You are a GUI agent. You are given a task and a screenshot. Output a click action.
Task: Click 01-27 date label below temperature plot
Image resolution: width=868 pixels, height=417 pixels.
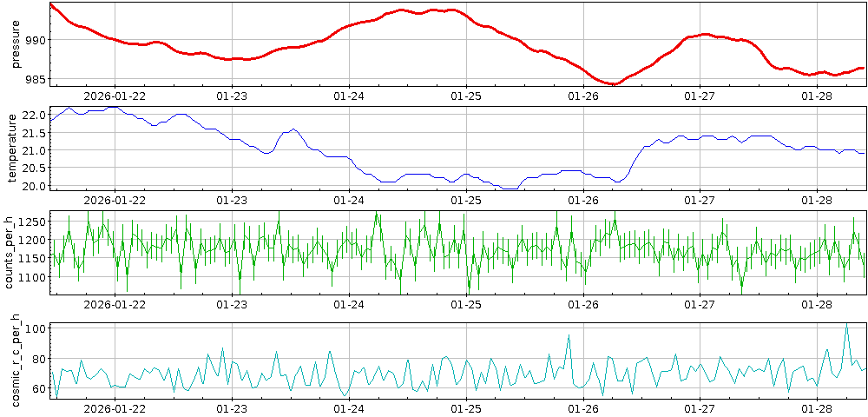click(700, 201)
